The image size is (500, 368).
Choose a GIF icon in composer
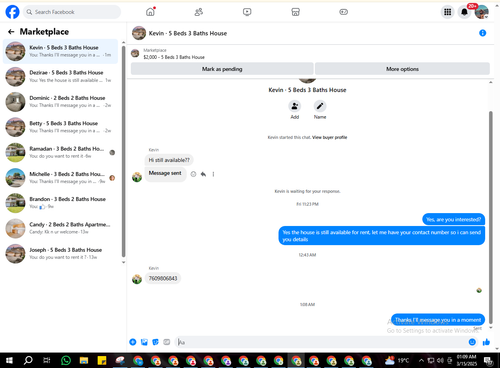tap(167, 342)
